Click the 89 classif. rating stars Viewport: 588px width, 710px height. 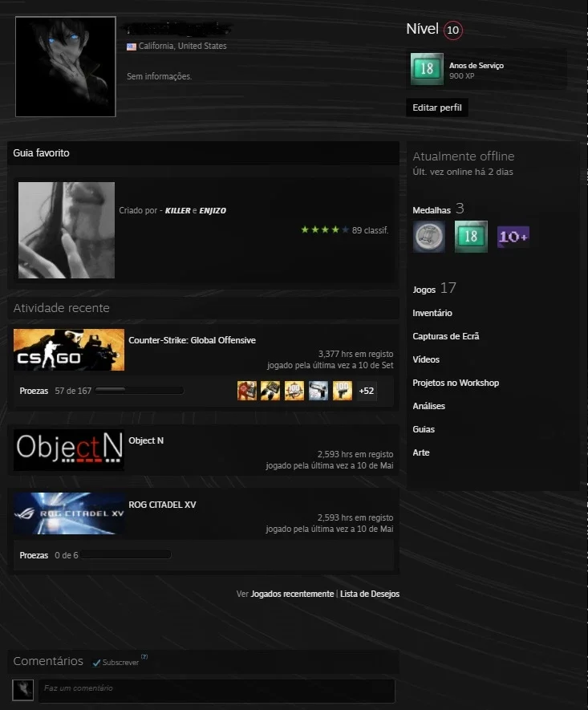pyautogui.click(x=325, y=230)
